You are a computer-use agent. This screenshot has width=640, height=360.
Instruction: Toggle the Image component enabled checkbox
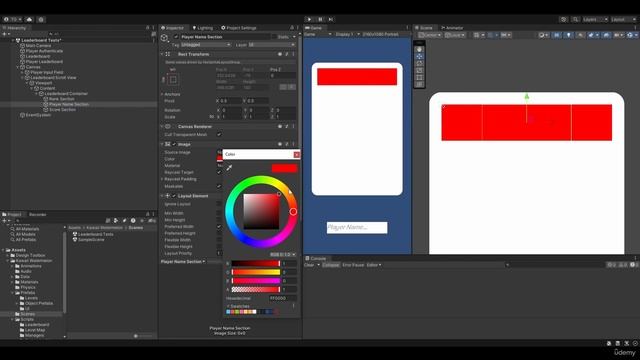click(x=174, y=144)
